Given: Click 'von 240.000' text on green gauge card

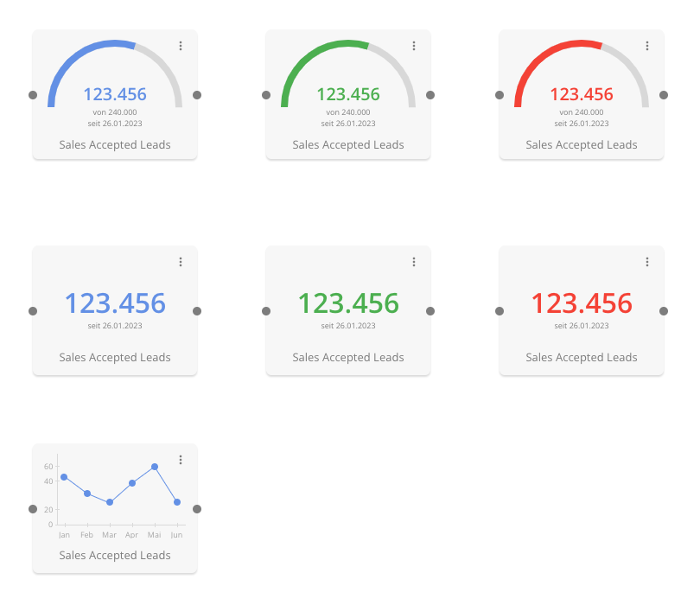Looking at the screenshot, I should pyautogui.click(x=348, y=112).
